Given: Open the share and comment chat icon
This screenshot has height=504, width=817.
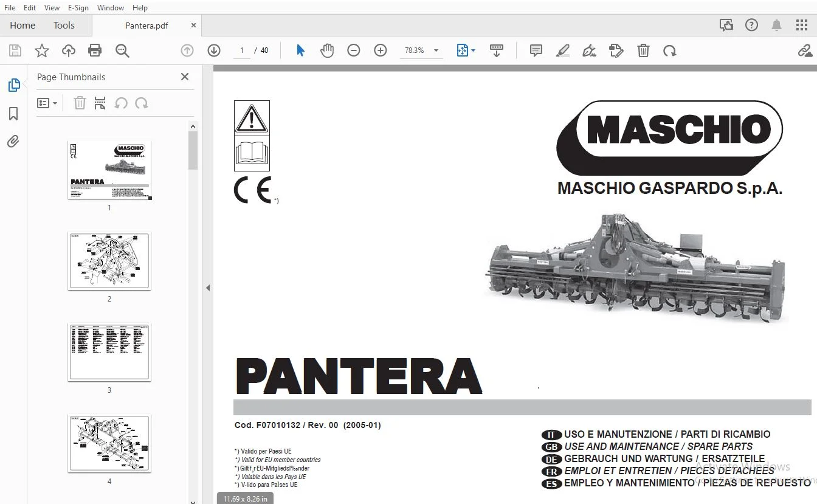Looking at the screenshot, I should click(726, 25).
